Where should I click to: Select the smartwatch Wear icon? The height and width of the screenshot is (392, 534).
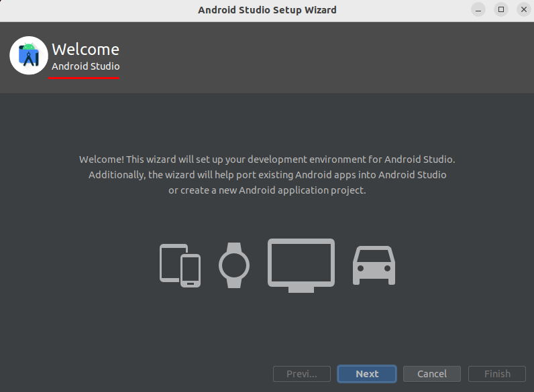(234, 265)
